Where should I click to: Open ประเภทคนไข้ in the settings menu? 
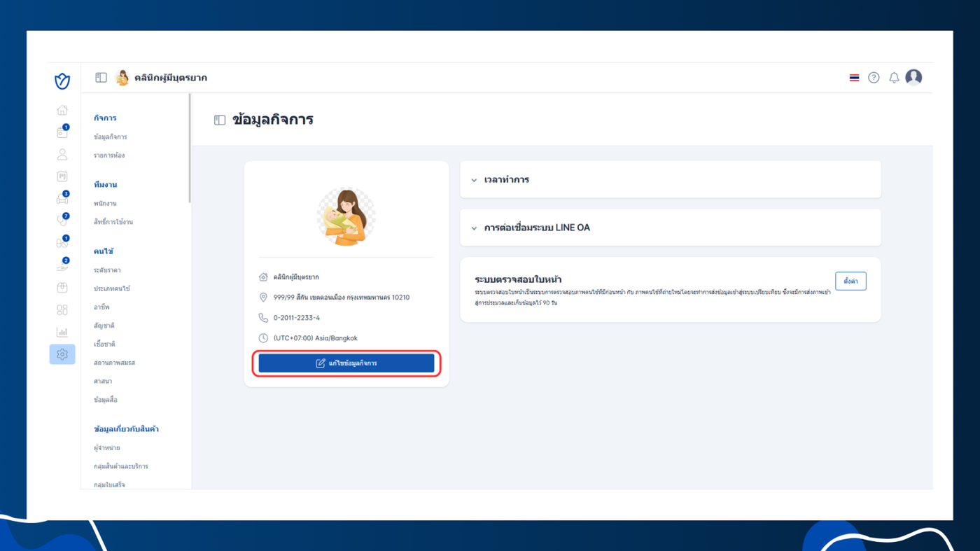(x=112, y=288)
